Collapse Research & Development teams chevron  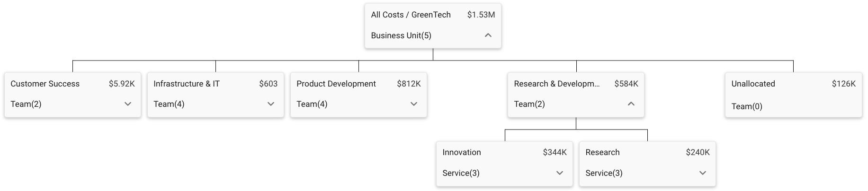point(631,104)
